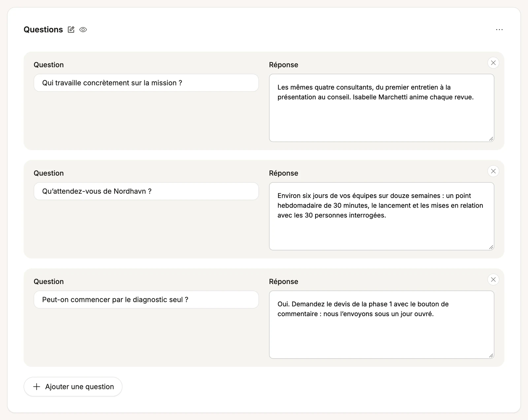Click the 'Ajouter une question' button label
The width and height of the screenshot is (528, 420).
coord(80,386)
